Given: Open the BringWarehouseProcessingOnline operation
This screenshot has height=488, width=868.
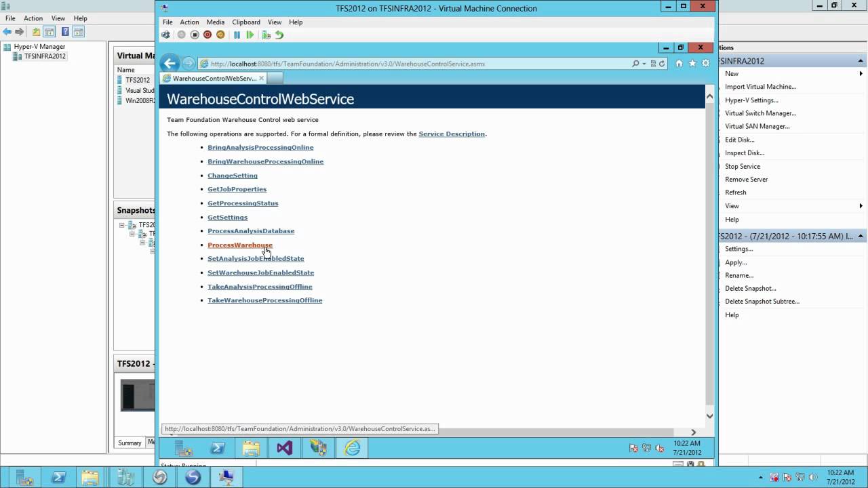Looking at the screenshot, I should tap(265, 161).
